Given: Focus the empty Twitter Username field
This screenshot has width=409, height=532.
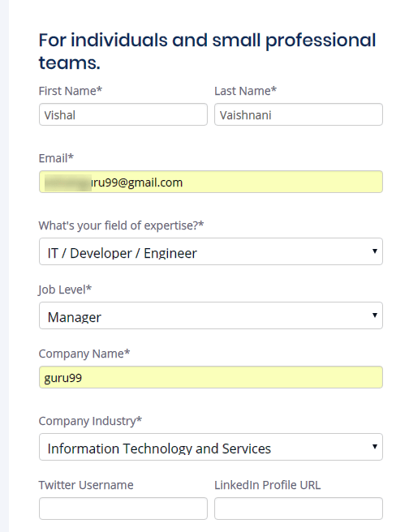Looking at the screenshot, I should coord(123,508).
